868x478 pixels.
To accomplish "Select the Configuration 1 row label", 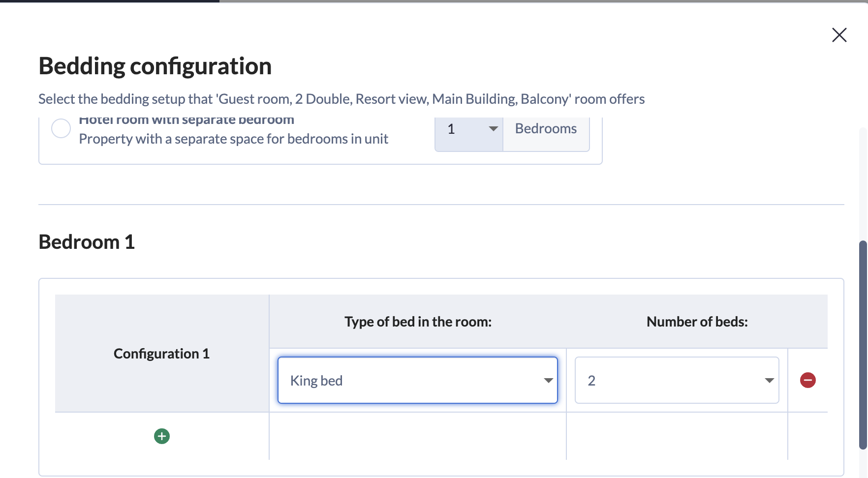I will [161, 354].
